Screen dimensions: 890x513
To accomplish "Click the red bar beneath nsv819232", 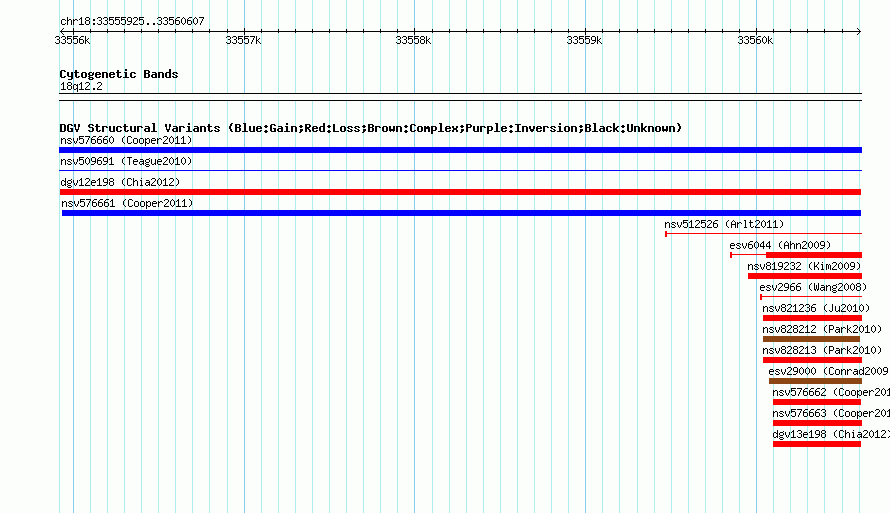I will (805, 276).
